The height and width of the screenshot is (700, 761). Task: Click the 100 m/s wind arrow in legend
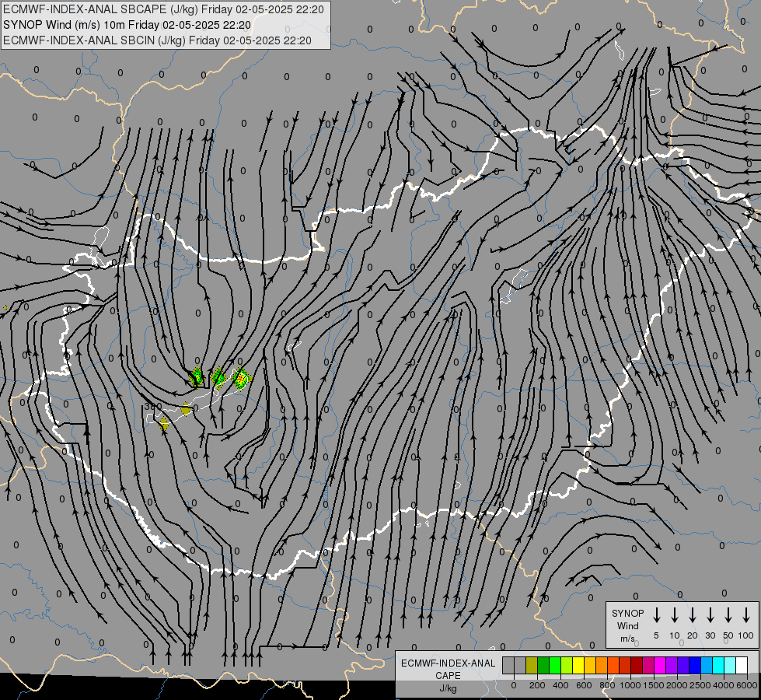pos(746,615)
